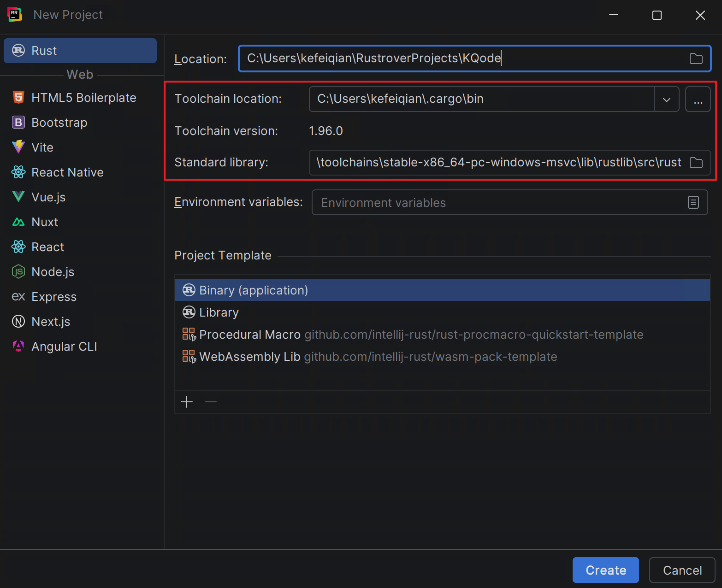Click the toolchain version 1.96.0 text
Image resolution: width=722 pixels, height=588 pixels.
(x=326, y=131)
